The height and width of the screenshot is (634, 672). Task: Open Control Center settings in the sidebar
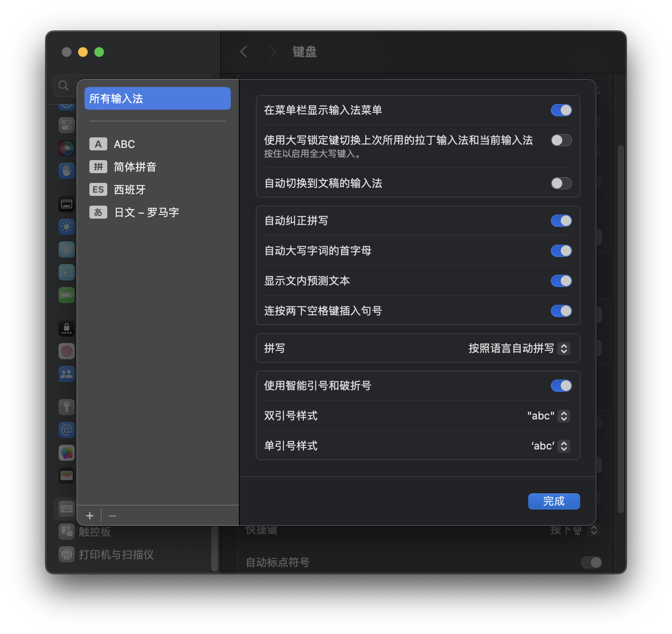67,125
